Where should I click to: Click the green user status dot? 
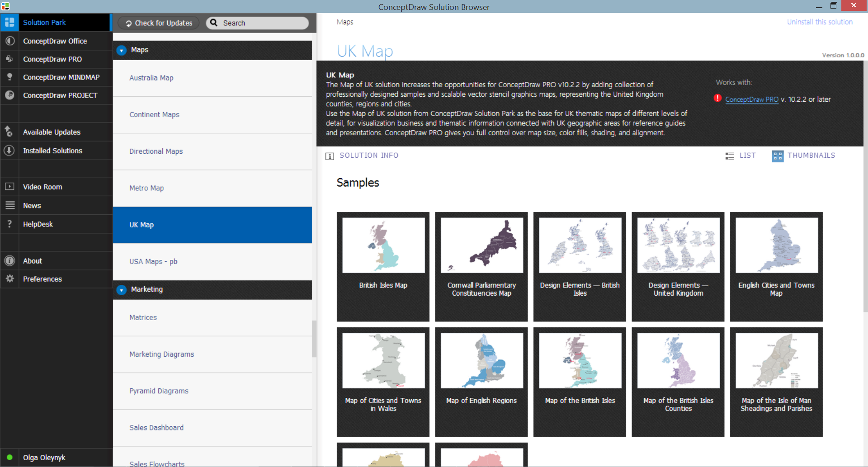point(9,457)
